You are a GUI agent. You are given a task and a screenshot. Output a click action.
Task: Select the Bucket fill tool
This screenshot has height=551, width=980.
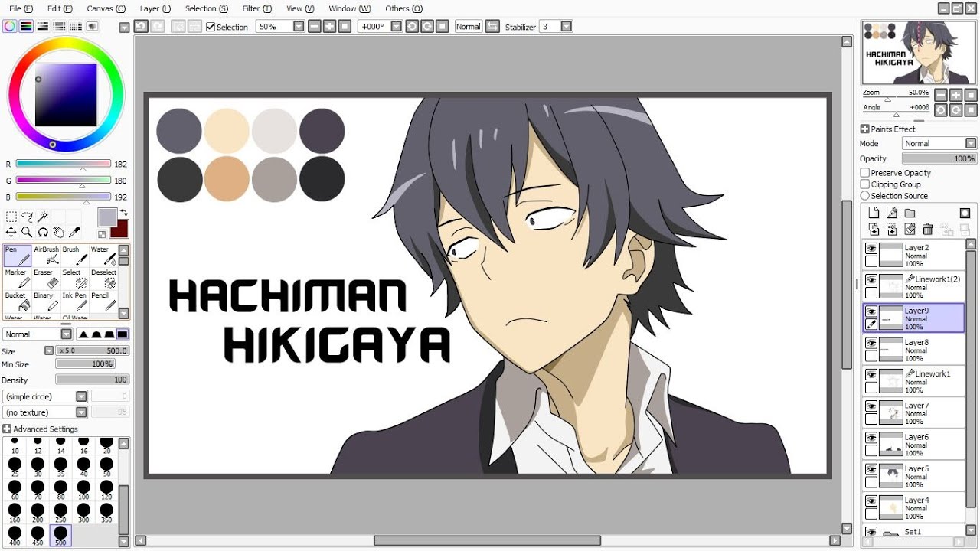[x=17, y=302]
